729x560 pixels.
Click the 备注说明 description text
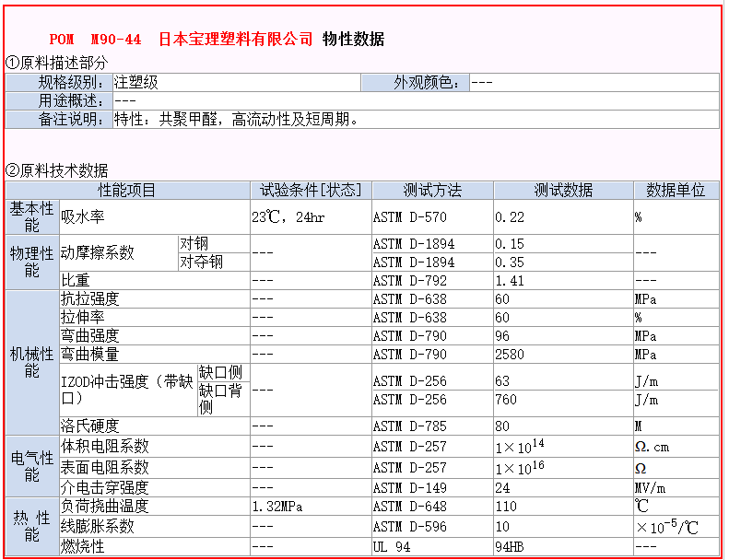click(x=235, y=120)
